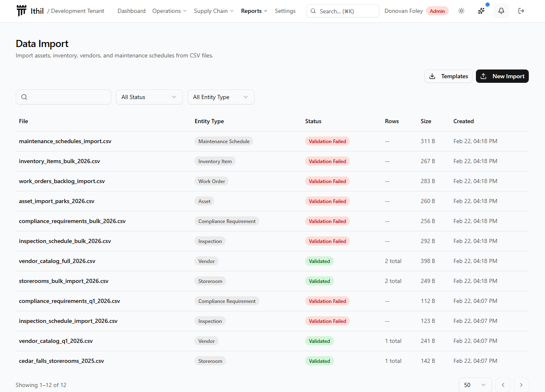
Task: Open vendor_catalog_q1_2026.csv row
Action: click(272, 341)
